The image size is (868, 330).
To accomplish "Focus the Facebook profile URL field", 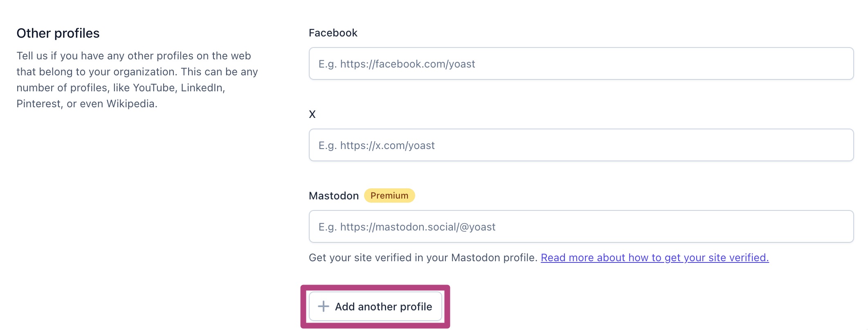I will 581,63.
